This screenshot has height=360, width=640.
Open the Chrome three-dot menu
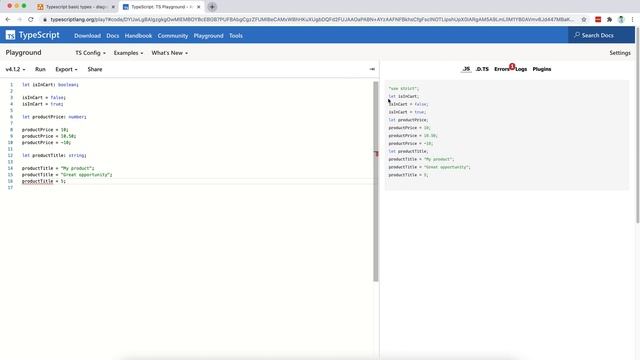tap(632, 19)
